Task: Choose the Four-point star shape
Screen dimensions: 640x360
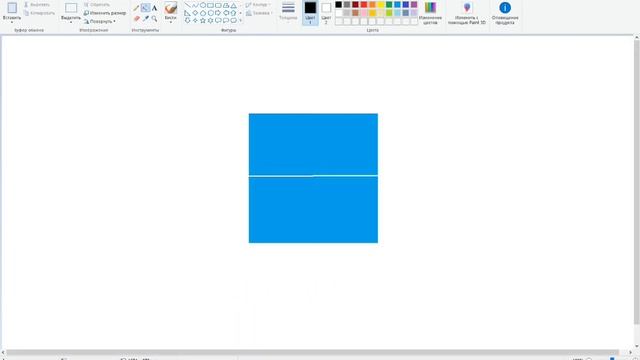Action: [x=195, y=20]
